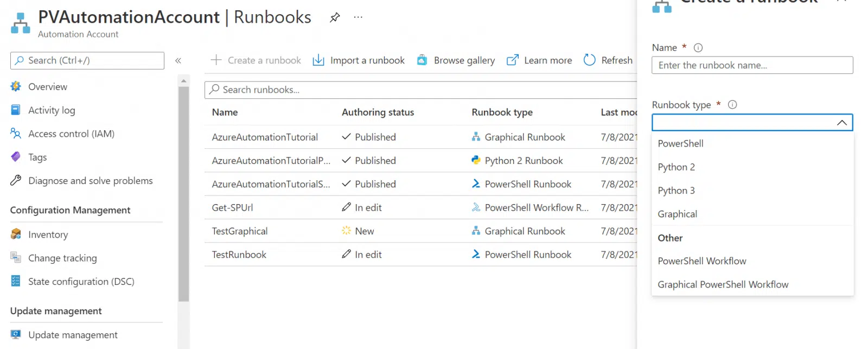Click the Overview gear icon
Image resolution: width=868 pixels, height=349 pixels.
[16, 86]
